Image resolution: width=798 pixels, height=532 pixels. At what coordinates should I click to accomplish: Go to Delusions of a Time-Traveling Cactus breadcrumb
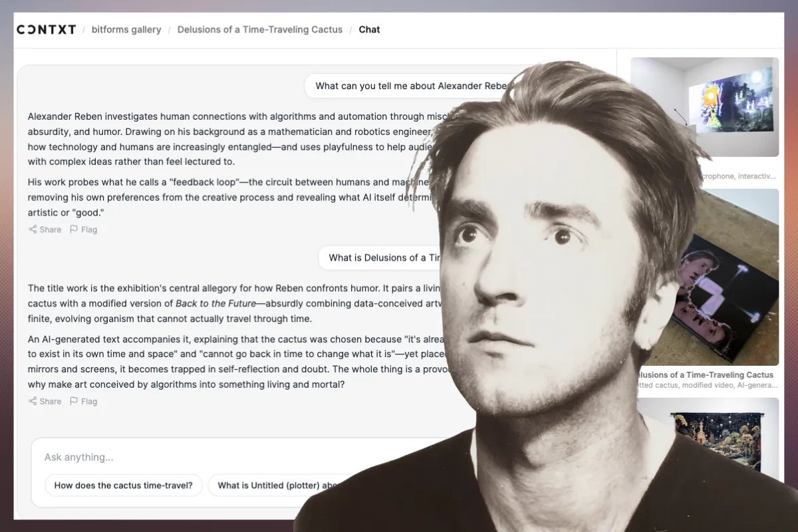pos(259,29)
